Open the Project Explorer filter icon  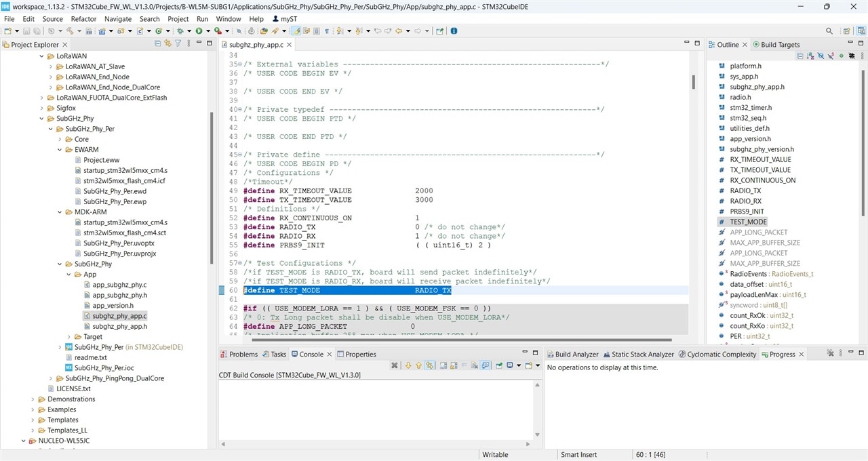pos(178,44)
